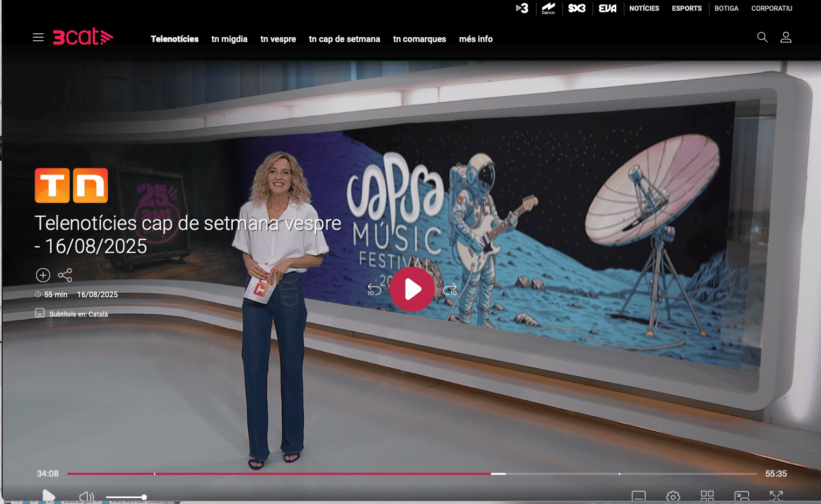Select the Telenotícies tab
Viewport: 821px width, 504px height.
(x=175, y=39)
